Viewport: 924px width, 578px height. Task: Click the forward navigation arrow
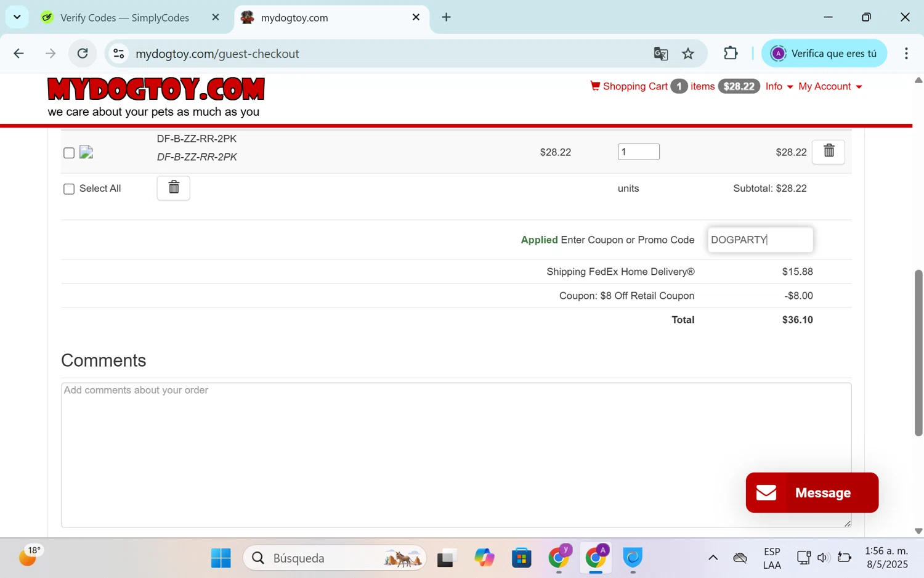[x=51, y=54]
